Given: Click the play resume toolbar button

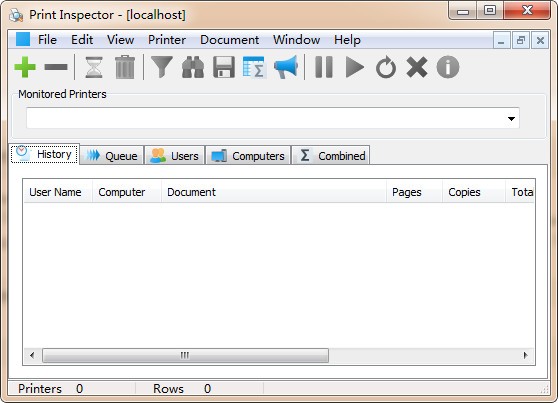Looking at the screenshot, I should 355,67.
